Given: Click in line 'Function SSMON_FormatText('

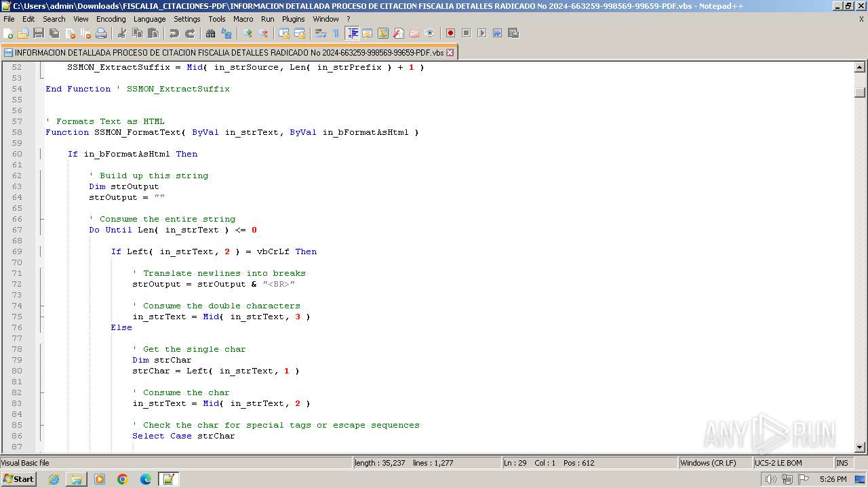Looking at the screenshot, I should 232,132.
